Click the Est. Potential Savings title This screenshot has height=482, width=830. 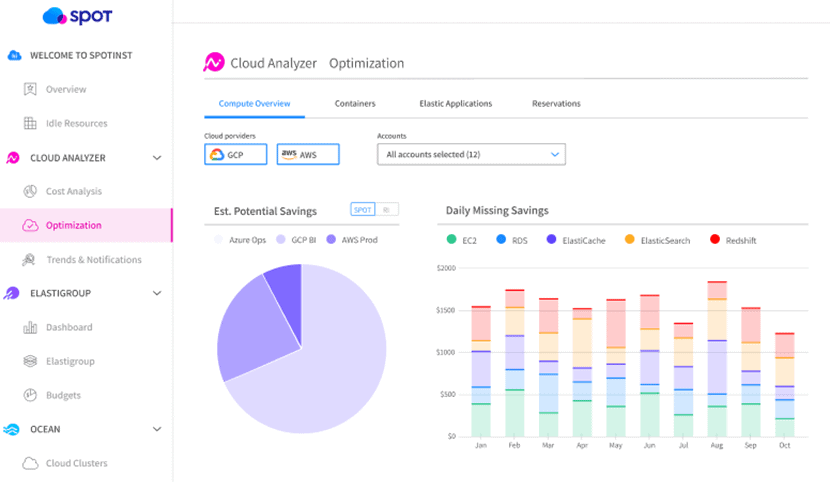point(265,211)
